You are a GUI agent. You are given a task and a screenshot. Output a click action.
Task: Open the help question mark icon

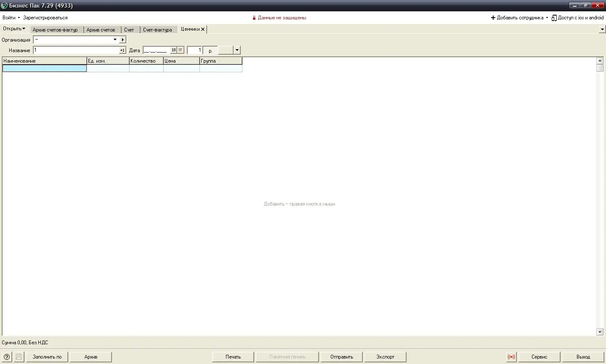[7, 357]
